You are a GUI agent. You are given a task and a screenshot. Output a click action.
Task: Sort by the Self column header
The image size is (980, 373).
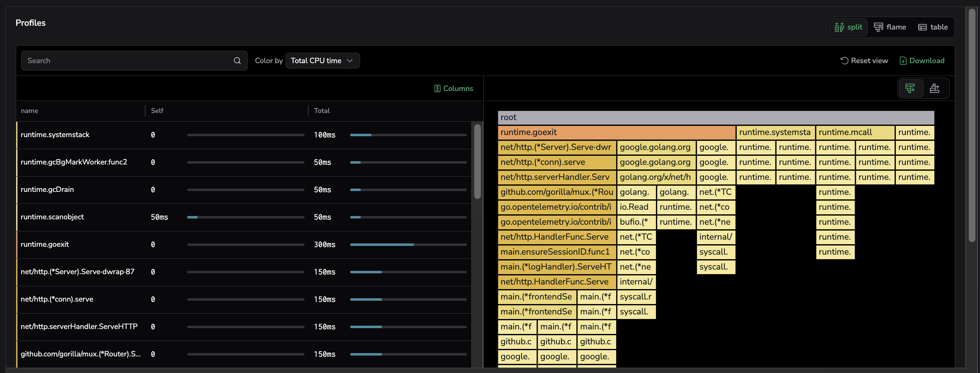pos(157,111)
